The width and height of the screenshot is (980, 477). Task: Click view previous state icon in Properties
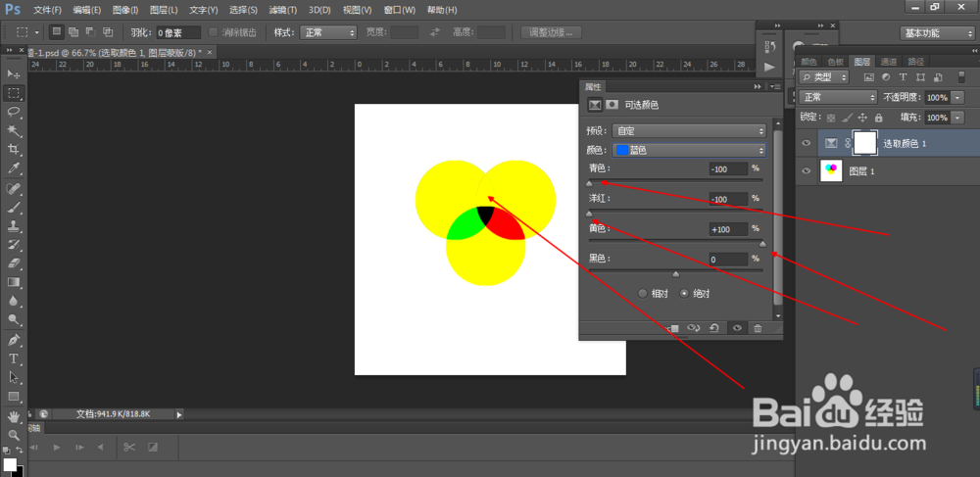pyautogui.click(x=693, y=328)
